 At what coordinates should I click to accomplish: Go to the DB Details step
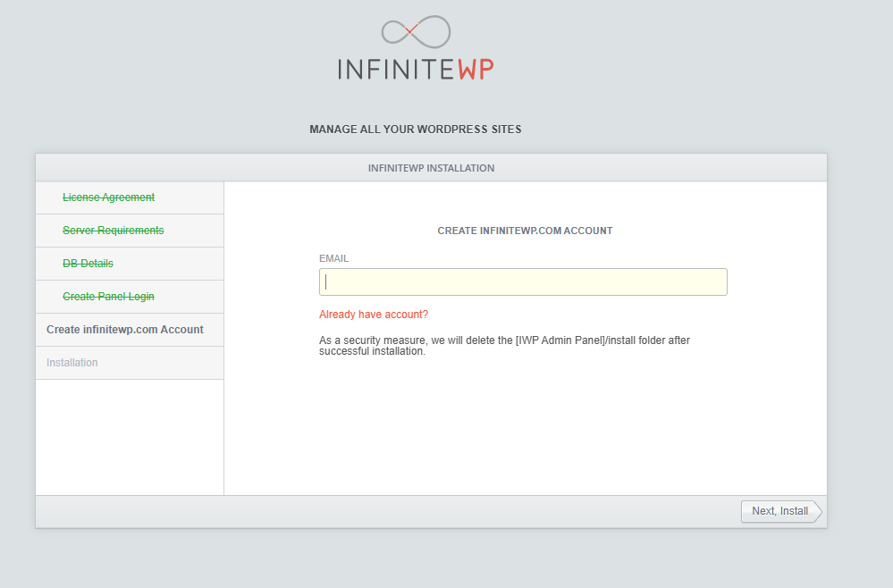click(x=88, y=264)
